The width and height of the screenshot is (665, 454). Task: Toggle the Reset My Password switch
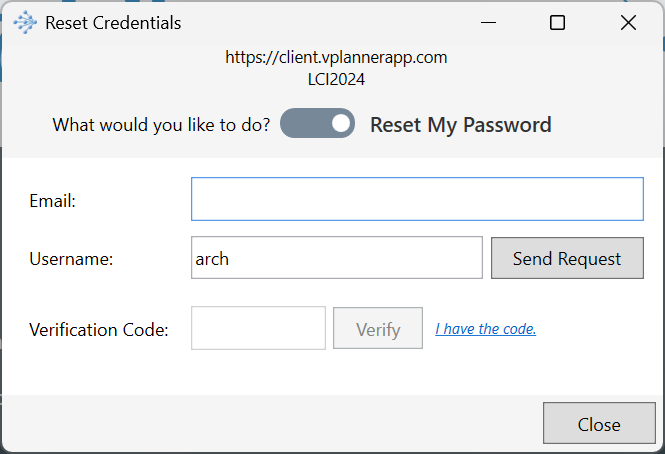click(x=318, y=124)
